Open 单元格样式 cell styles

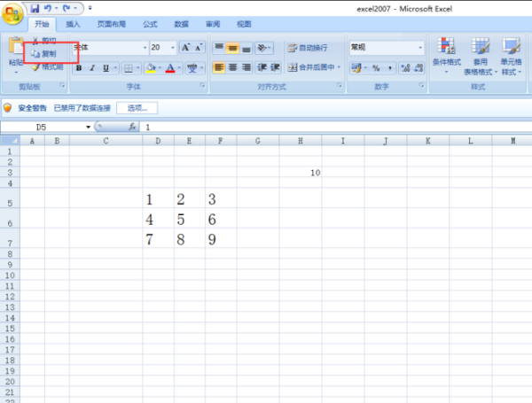click(x=511, y=56)
